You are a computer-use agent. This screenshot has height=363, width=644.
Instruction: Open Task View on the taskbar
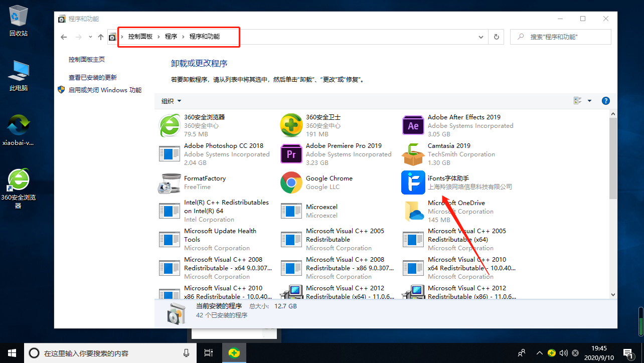coord(209,353)
